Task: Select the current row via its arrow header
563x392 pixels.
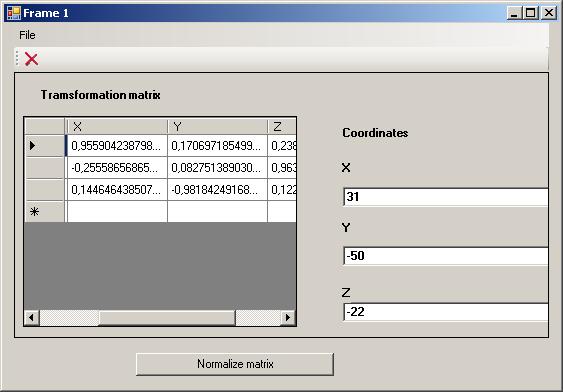Action: (x=45, y=146)
